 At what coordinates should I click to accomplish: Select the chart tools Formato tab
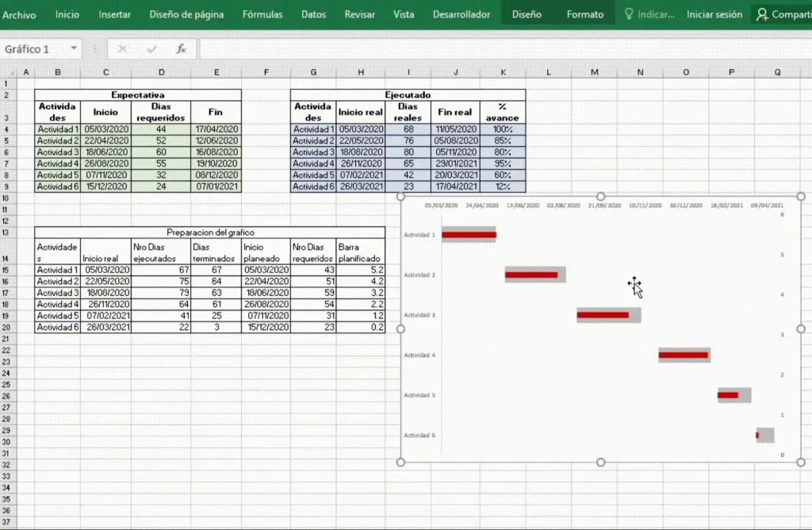[585, 14]
